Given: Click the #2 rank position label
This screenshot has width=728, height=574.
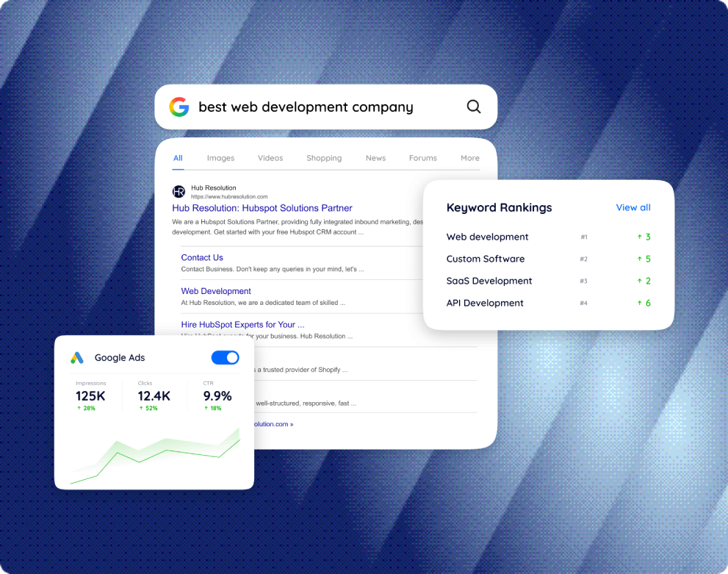Looking at the screenshot, I should pyautogui.click(x=583, y=259).
